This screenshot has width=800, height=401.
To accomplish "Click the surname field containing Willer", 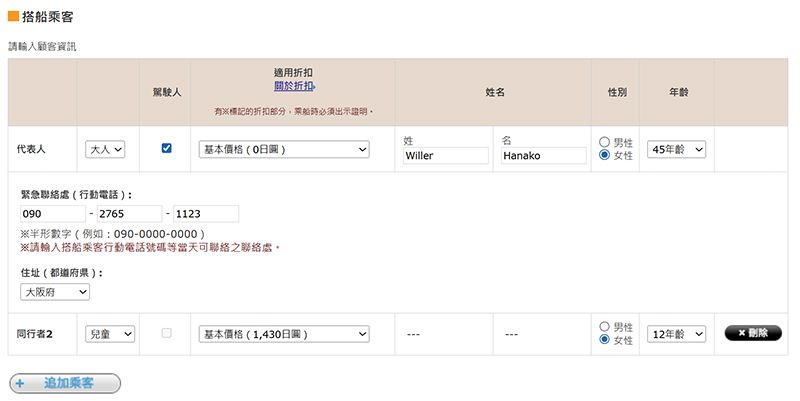I will coord(445,156).
